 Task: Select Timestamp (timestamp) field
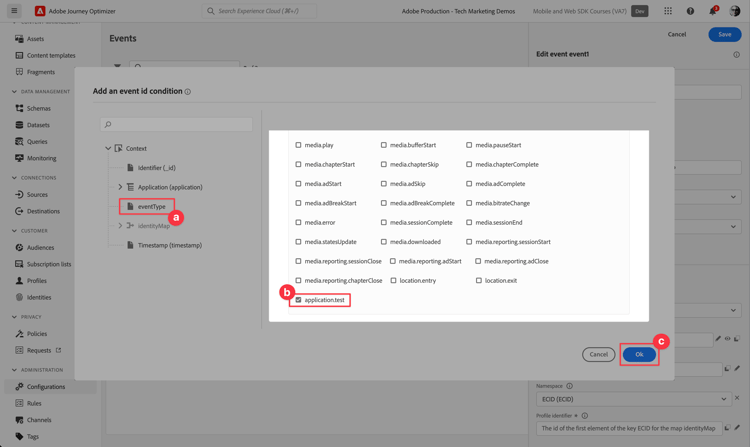[170, 245]
